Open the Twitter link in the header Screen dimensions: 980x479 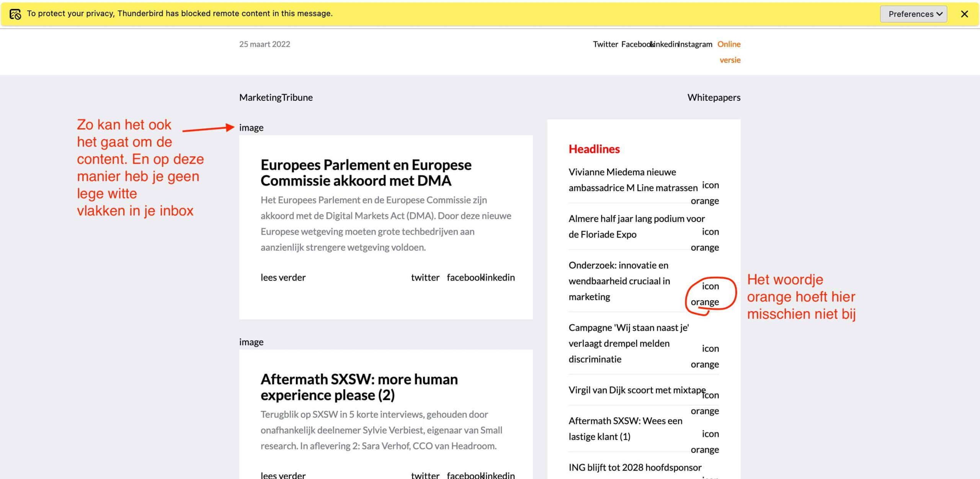605,44
